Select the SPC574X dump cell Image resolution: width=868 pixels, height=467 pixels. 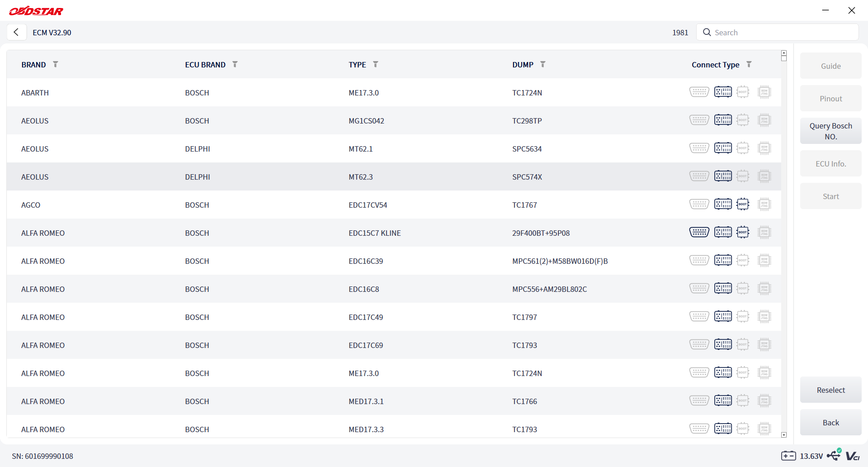[x=527, y=177]
